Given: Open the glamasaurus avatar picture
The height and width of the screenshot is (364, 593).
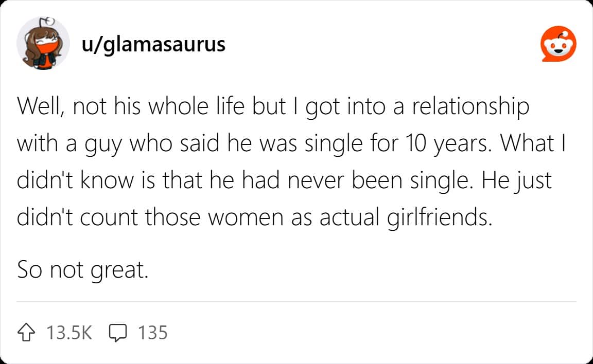Looking at the screenshot, I should (43, 45).
